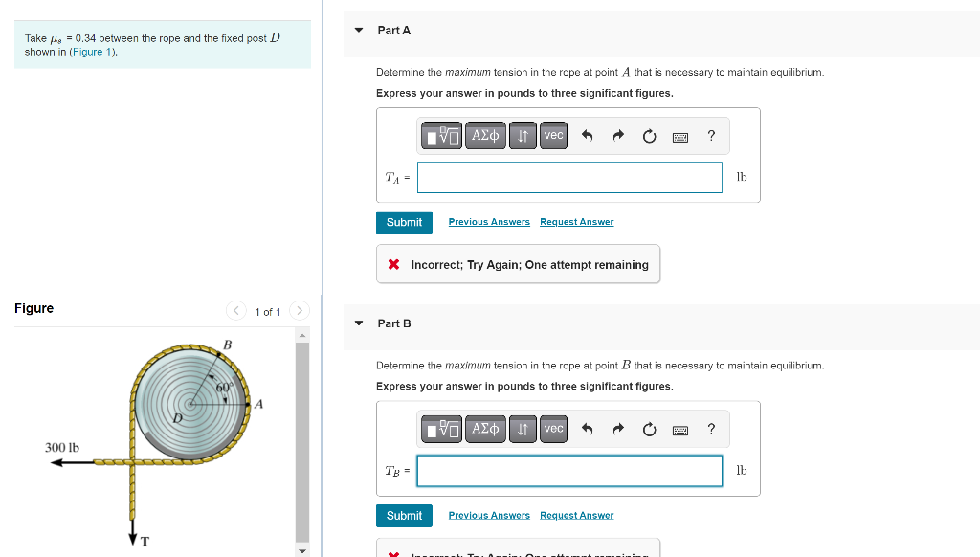Click the help question mark in Part A toolbar
The image size is (980, 557).
[x=711, y=135]
